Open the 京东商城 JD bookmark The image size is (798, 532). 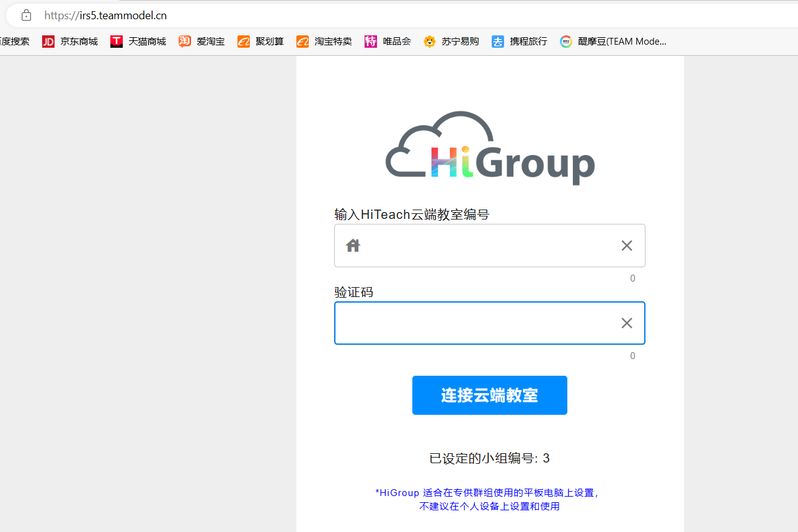[x=70, y=42]
